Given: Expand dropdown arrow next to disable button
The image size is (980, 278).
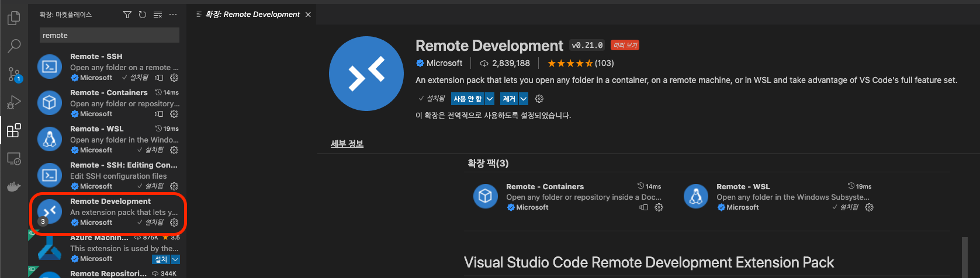Looking at the screenshot, I should coord(490,99).
